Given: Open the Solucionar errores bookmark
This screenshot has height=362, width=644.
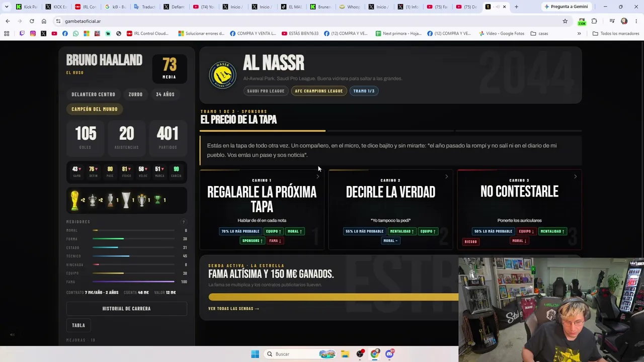Looking at the screenshot, I should [201, 33].
